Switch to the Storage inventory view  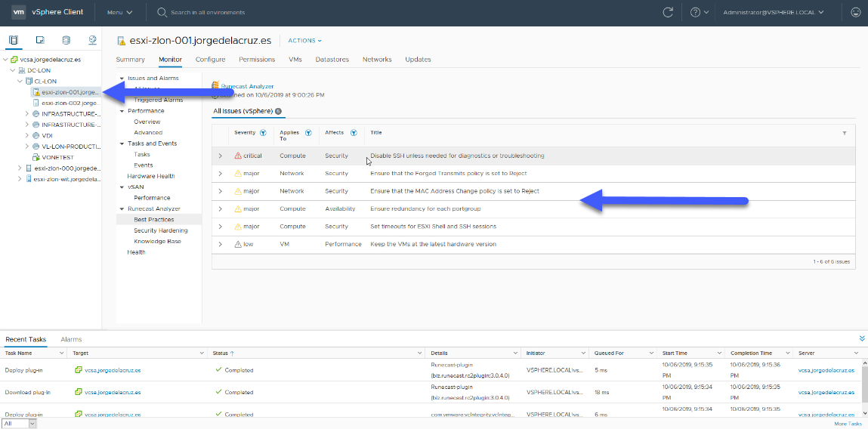click(66, 40)
